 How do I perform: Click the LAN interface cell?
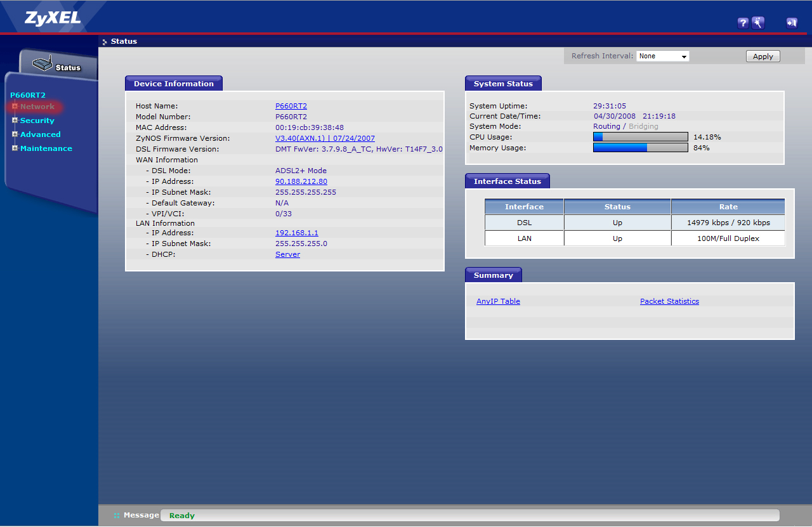[524, 238]
